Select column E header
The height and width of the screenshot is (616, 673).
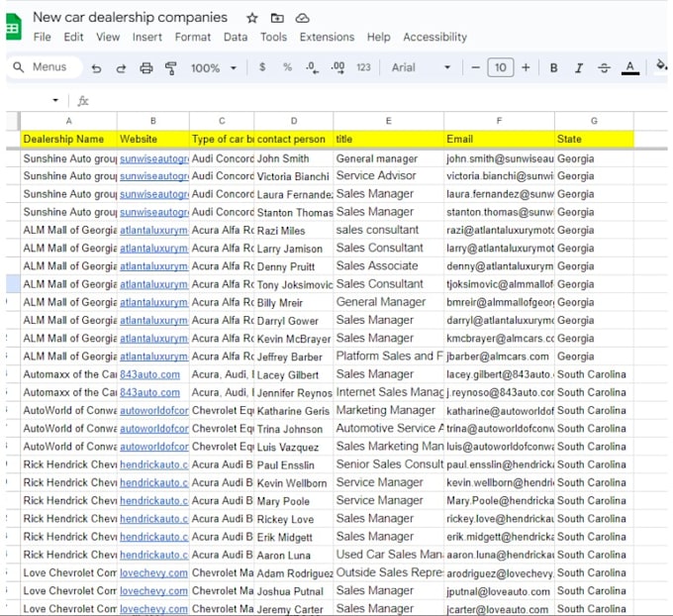(388, 121)
